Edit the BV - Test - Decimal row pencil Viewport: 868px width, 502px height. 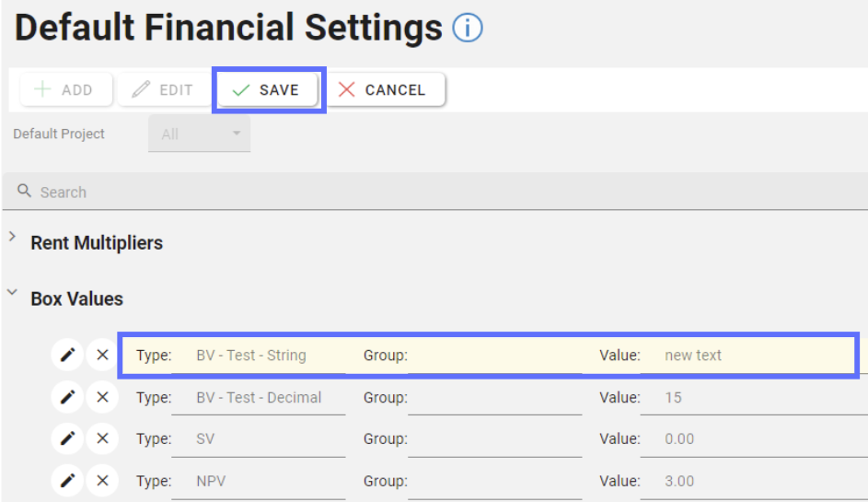(x=67, y=397)
